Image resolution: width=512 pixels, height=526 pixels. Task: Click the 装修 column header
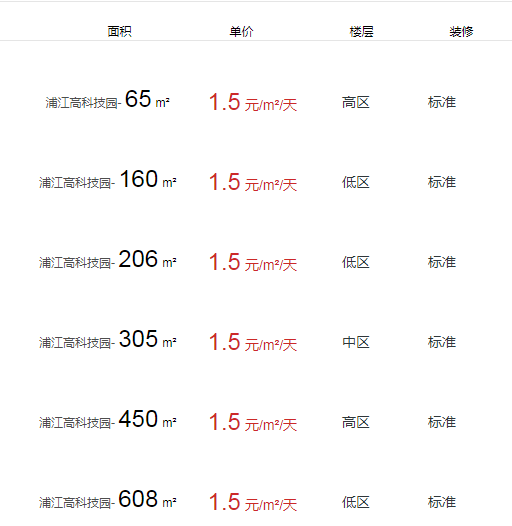click(x=461, y=32)
